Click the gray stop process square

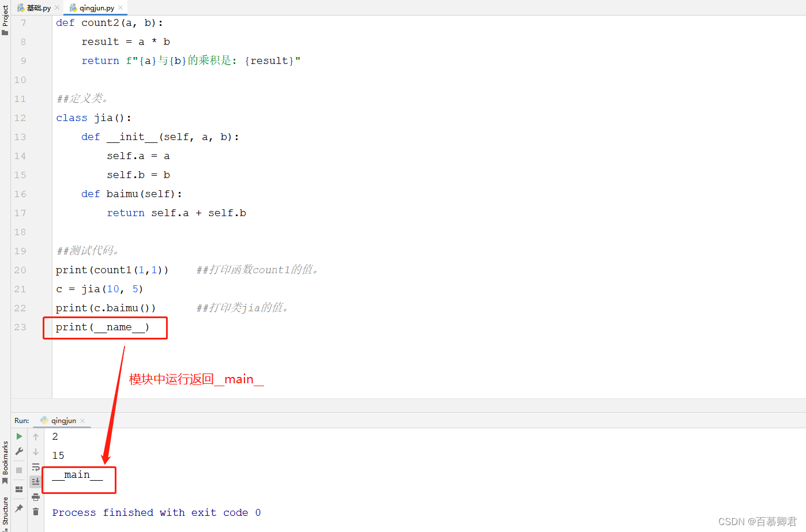click(19, 470)
